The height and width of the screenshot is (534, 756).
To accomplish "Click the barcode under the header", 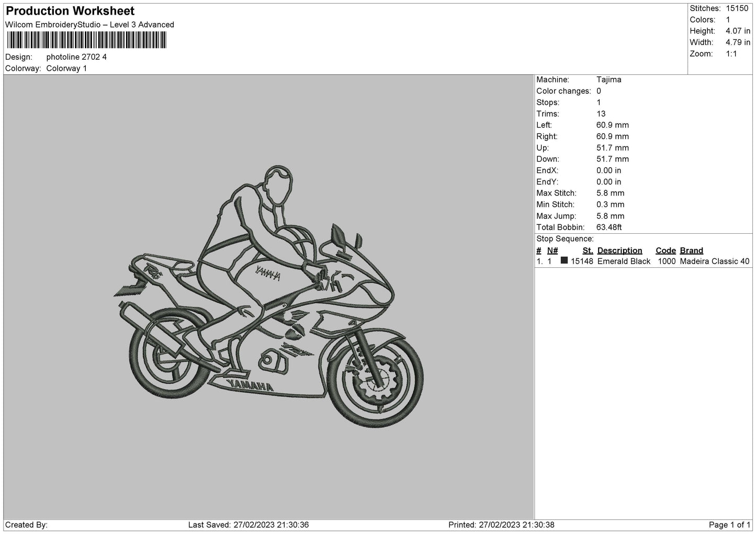I will pyautogui.click(x=86, y=40).
